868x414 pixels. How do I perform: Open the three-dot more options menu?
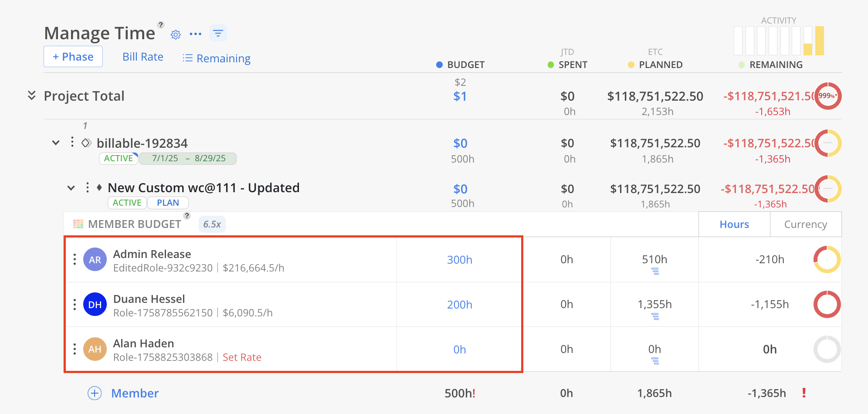pyautogui.click(x=196, y=34)
